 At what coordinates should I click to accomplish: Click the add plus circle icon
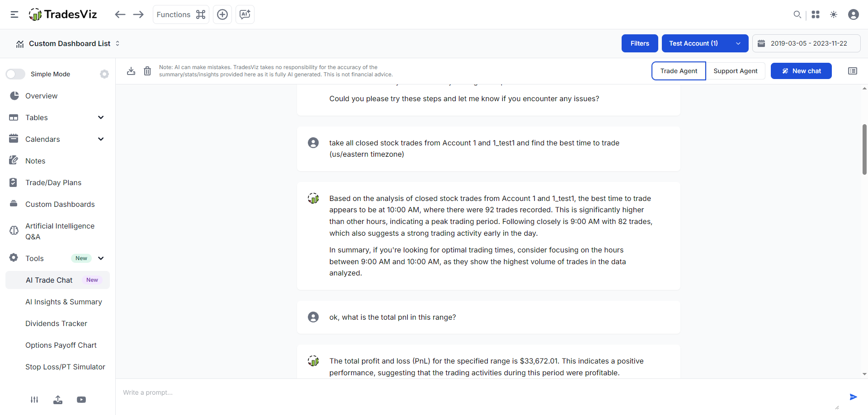pos(222,14)
